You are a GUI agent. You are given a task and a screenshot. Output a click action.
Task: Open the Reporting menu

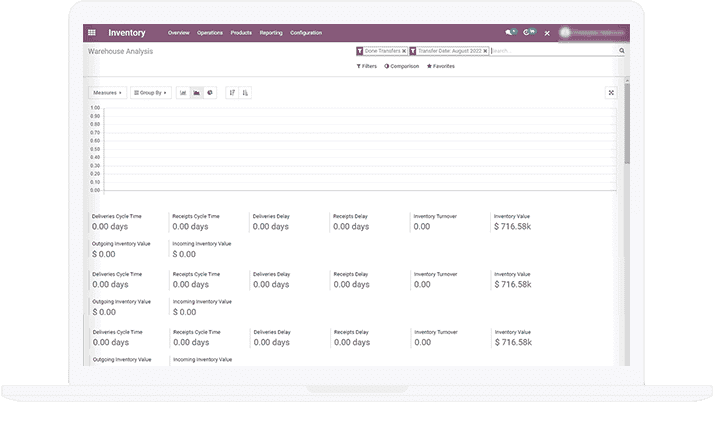point(271,33)
